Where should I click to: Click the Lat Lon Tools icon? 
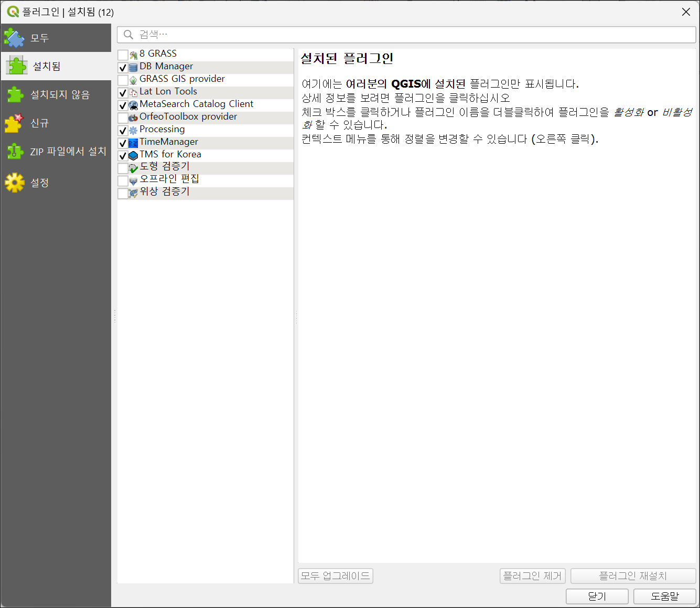click(133, 93)
